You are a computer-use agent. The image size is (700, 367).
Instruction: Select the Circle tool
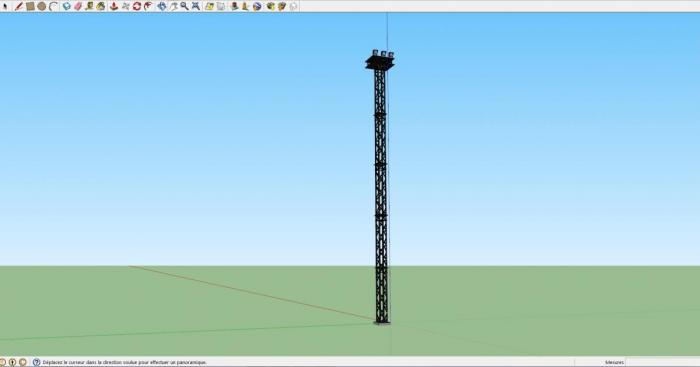41,6
